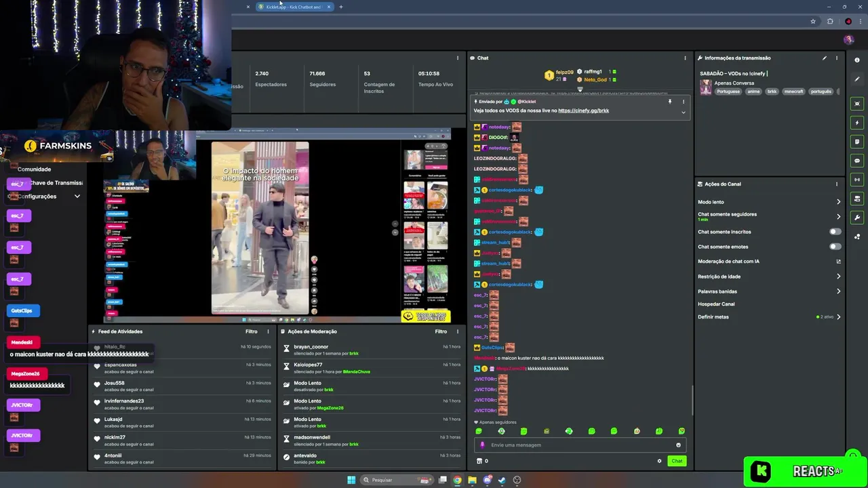The height and width of the screenshot is (488, 868).
Task: Click brayan_coonor moderation entry
Action: point(372,350)
